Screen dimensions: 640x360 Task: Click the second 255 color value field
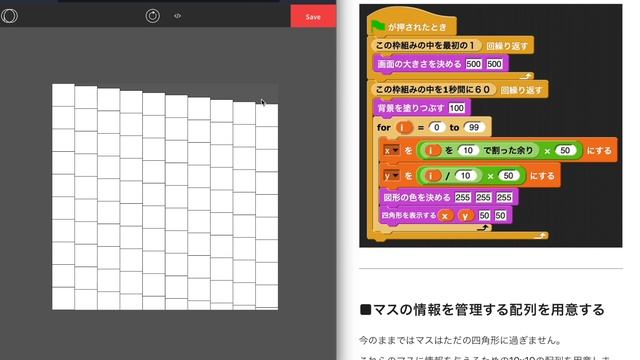click(x=483, y=198)
